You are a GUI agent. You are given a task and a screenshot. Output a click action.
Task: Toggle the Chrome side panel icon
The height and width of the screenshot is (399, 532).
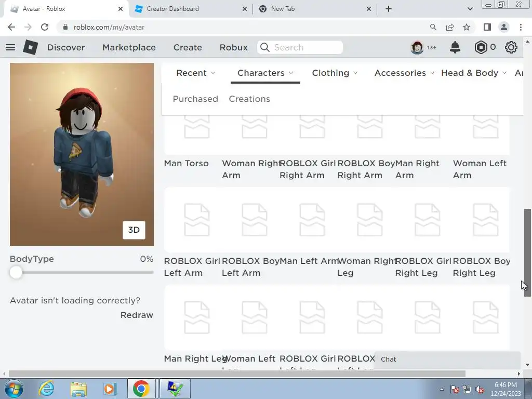(487, 27)
